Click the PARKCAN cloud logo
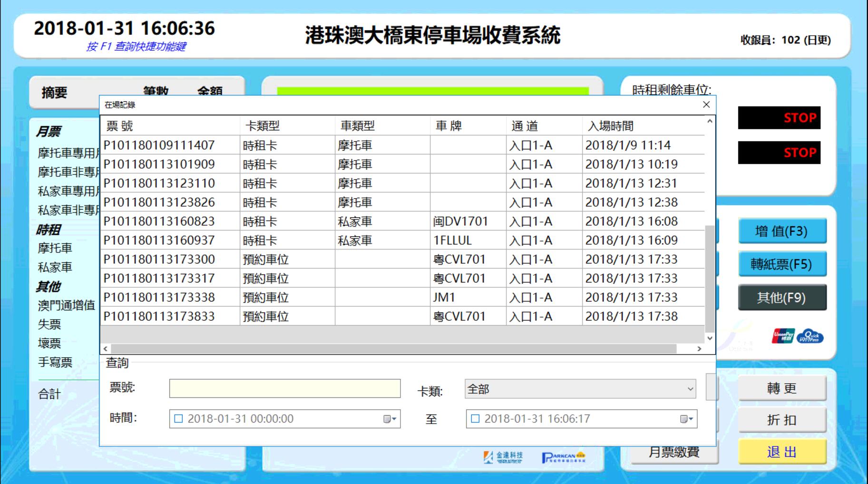The width and height of the screenshot is (868, 484). (564, 456)
